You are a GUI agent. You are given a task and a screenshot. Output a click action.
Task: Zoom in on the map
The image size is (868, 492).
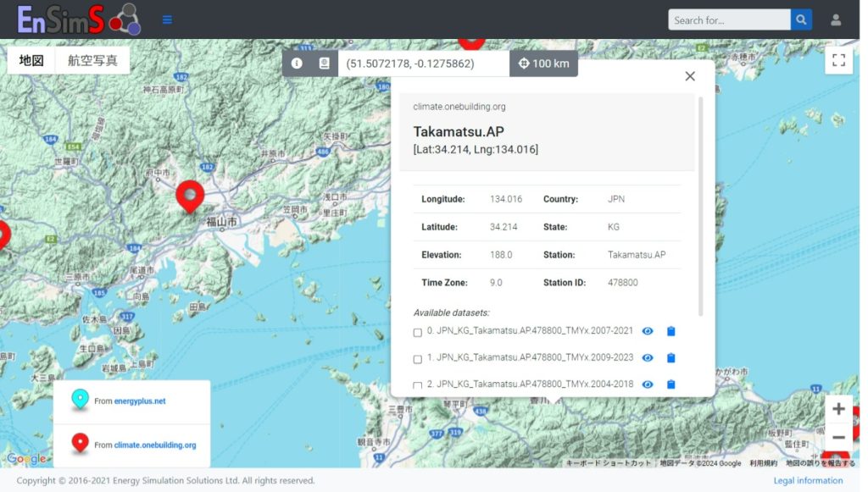[838, 409]
